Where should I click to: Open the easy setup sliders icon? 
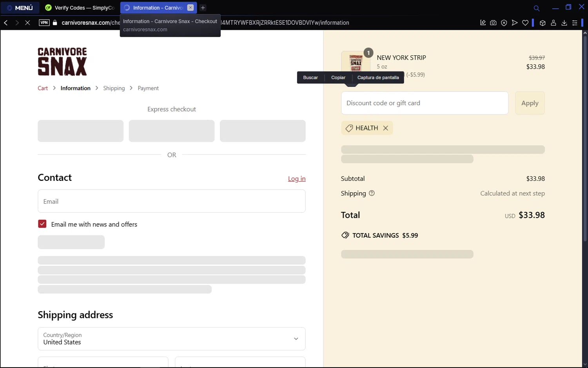[x=575, y=23]
